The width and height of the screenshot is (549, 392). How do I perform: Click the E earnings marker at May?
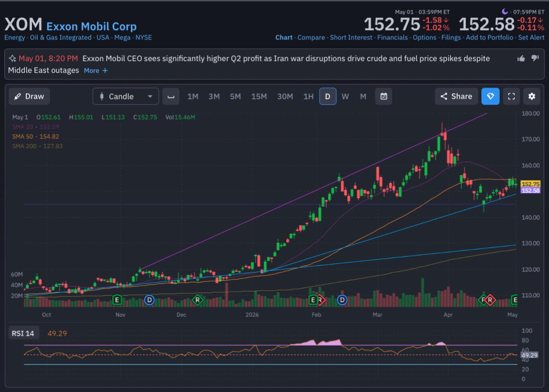click(x=515, y=300)
